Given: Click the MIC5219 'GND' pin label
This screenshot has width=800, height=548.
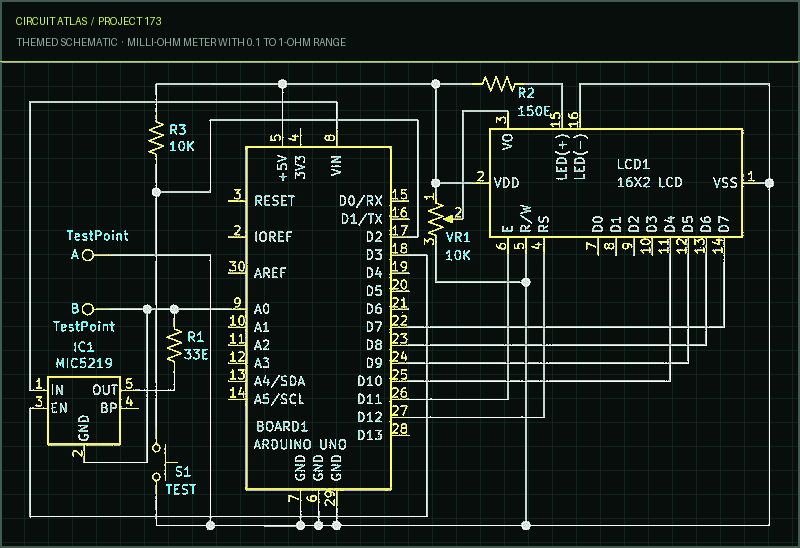Looking at the screenshot, I should [x=84, y=428].
